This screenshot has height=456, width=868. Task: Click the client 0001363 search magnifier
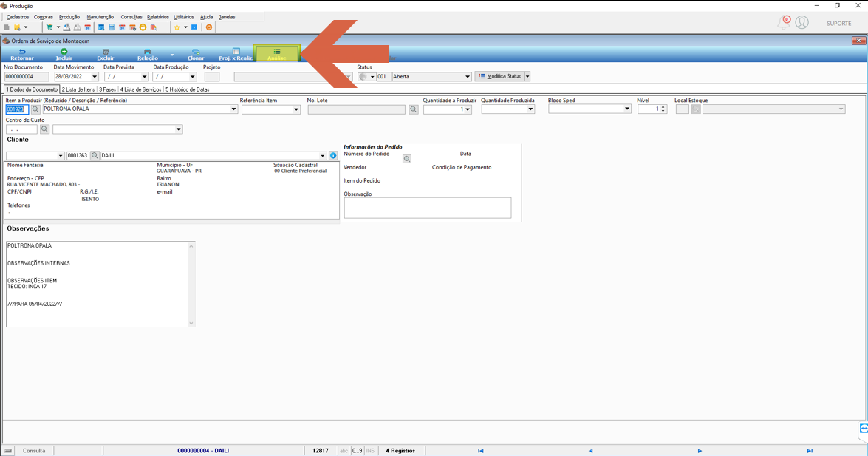(95, 156)
